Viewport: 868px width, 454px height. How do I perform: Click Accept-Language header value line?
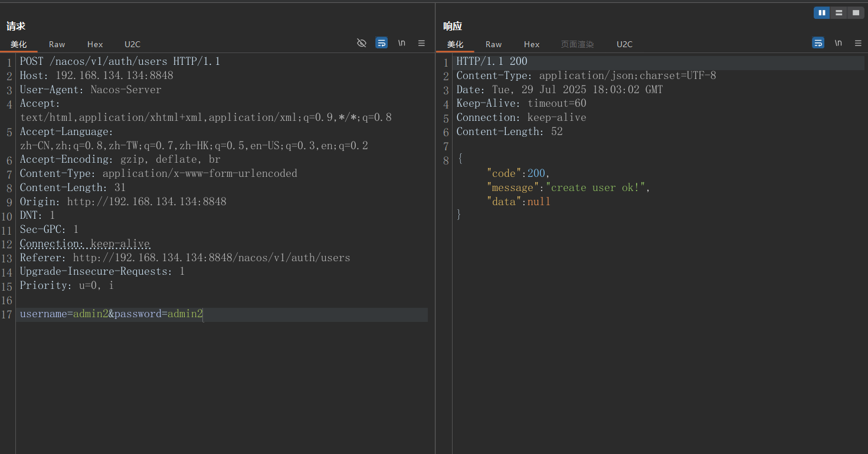tap(194, 146)
